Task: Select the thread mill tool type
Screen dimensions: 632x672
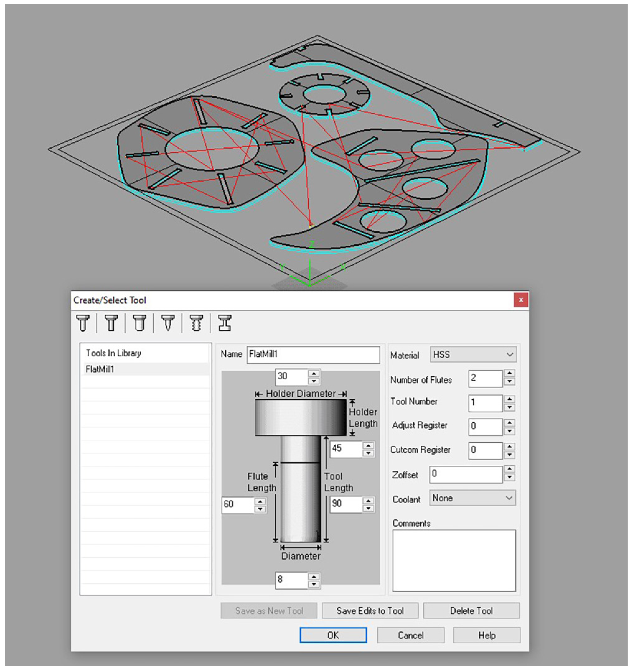Action: point(196,323)
